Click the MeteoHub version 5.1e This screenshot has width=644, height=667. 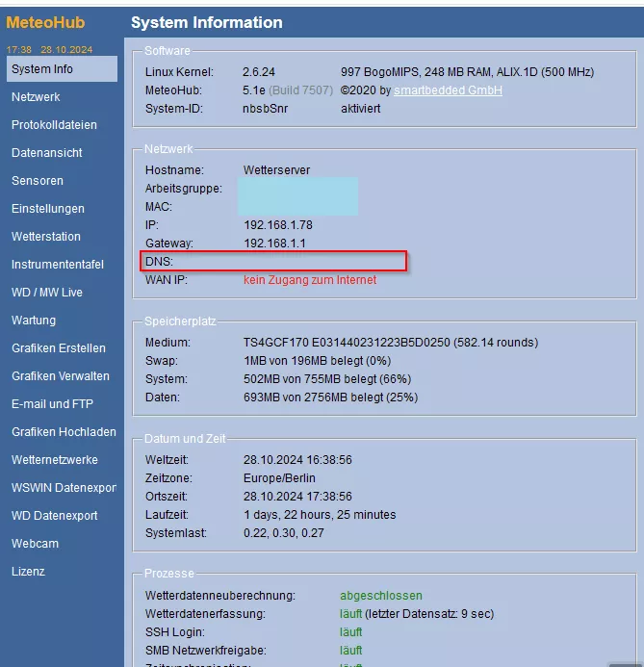click(254, 90)
